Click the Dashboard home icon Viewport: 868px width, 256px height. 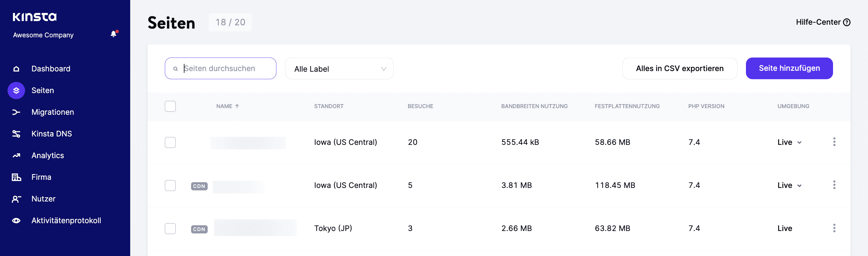[16, 69]
